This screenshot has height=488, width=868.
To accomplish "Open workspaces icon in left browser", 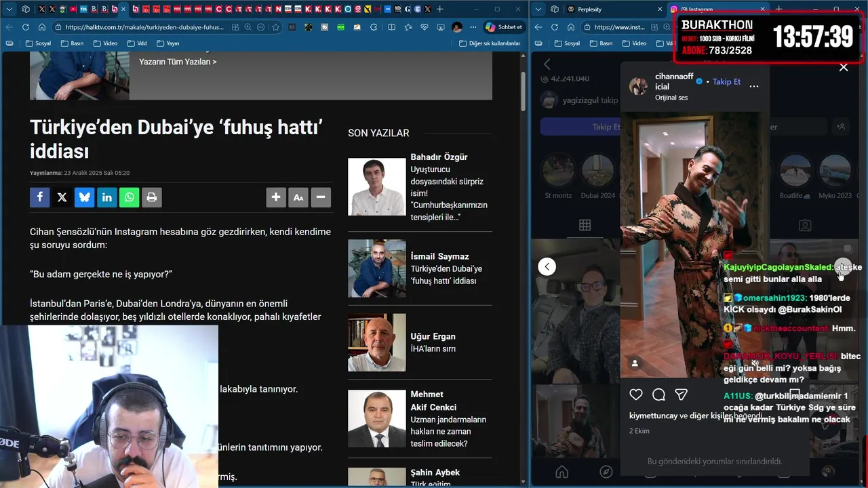I will (26, 9).
